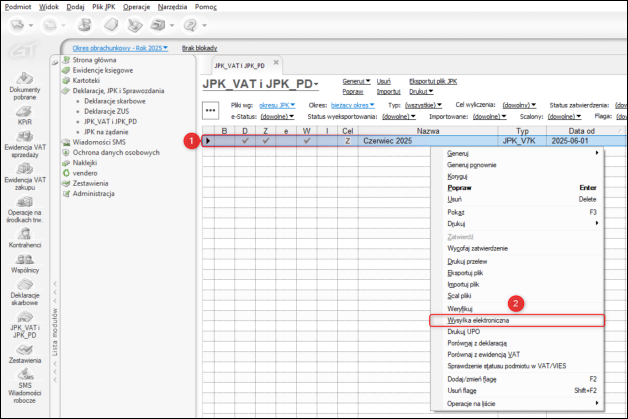
Task: Expand Operacje na liście submenu
Action: 517,403
